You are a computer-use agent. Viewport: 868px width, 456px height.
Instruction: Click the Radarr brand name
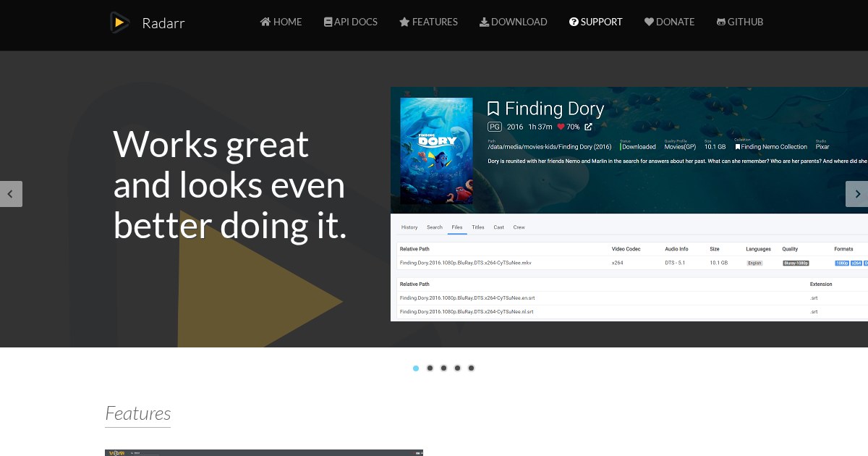[163, 23]
